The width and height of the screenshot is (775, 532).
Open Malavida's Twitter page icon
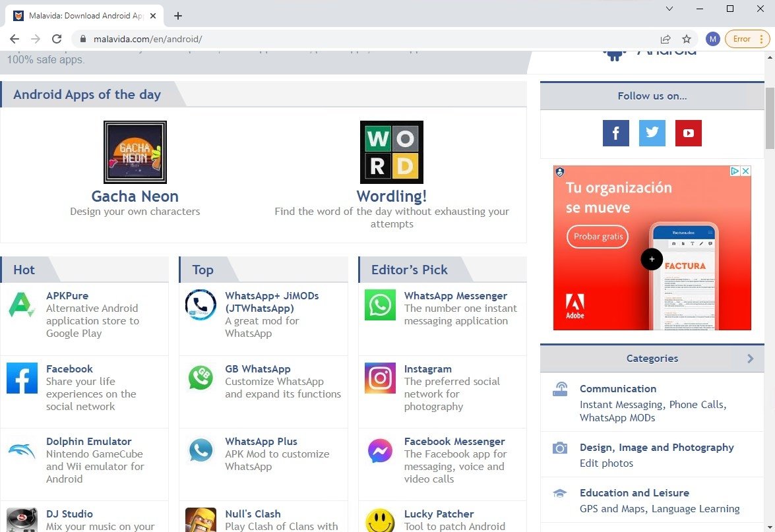pyautogui.click(x=652, y=133)
